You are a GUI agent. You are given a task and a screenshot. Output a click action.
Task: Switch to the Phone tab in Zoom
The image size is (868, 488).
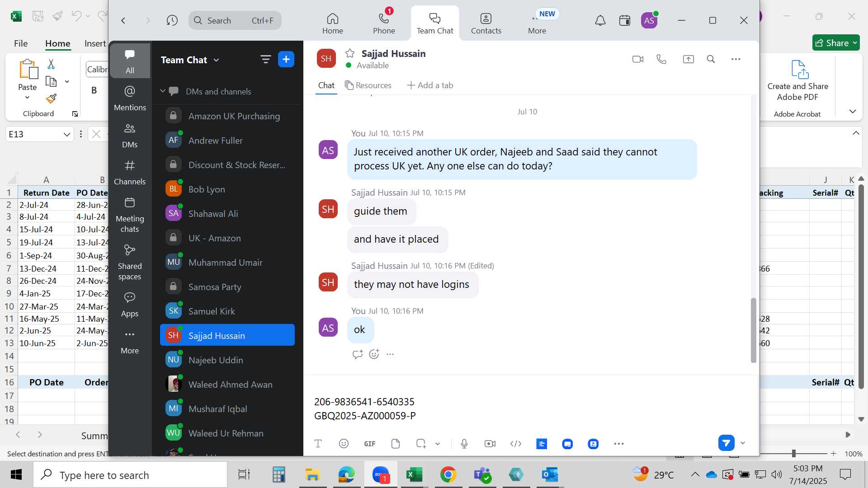[x=384, y=23]
